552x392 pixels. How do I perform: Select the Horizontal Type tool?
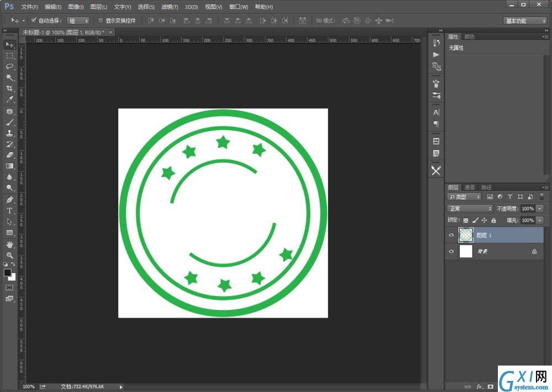pyautogui.click(x=9, y=211)
